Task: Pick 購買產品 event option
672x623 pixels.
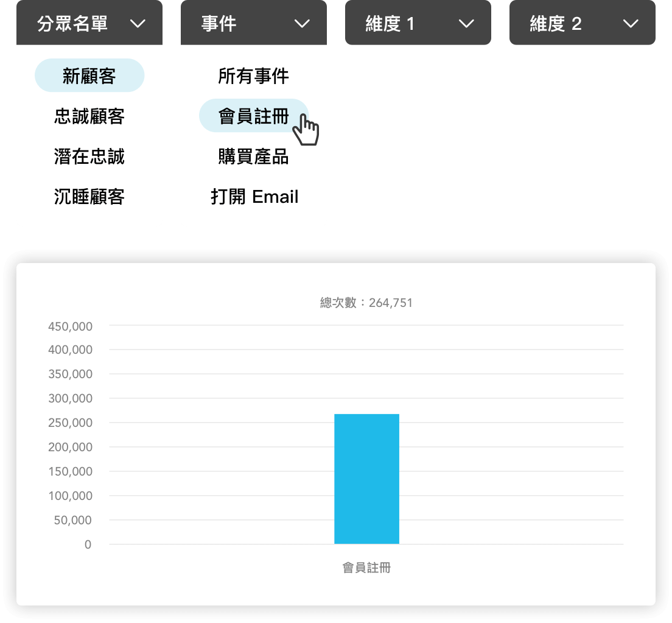Action: pos(254,157)
